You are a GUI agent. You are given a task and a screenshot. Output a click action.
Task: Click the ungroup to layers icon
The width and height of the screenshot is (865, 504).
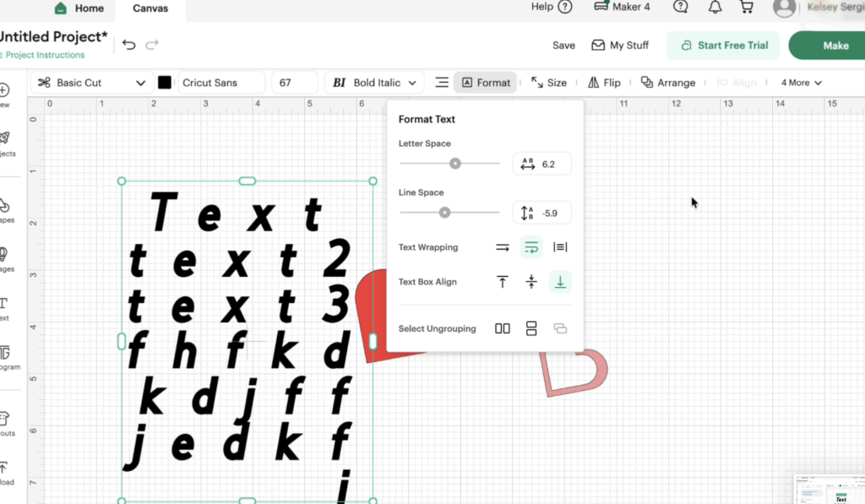click(560, 328)
